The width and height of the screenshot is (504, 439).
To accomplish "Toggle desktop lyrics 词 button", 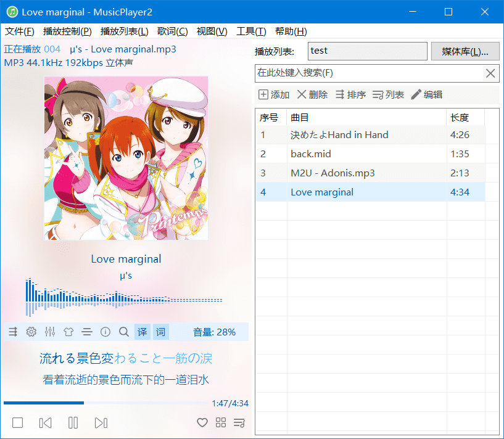I will (161, 332).
